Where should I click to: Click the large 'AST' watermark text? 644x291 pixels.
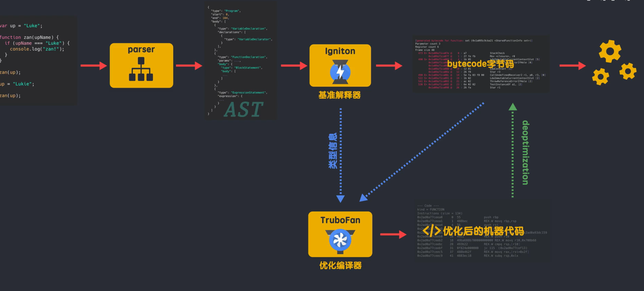coord(244,110)
